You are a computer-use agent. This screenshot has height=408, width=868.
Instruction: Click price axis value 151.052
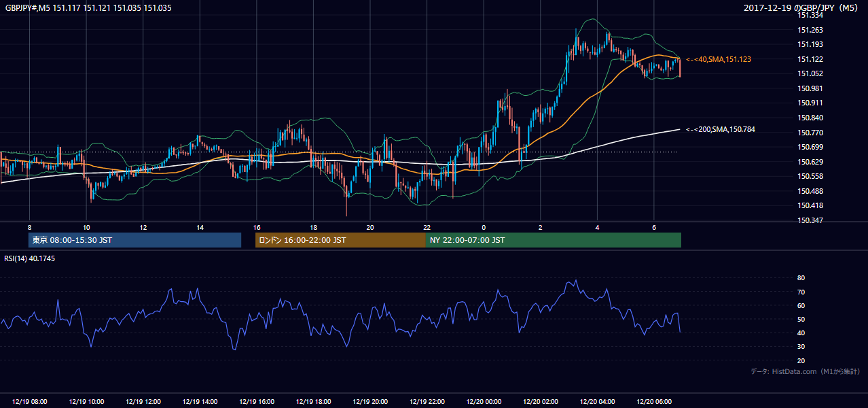pyautogui.click(x=810, y=73)
